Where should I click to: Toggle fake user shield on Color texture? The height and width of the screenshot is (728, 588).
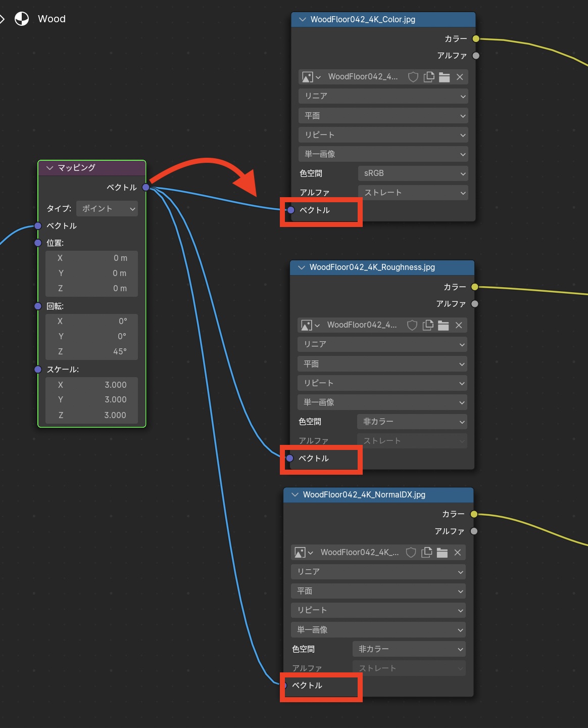coord(413,77)
